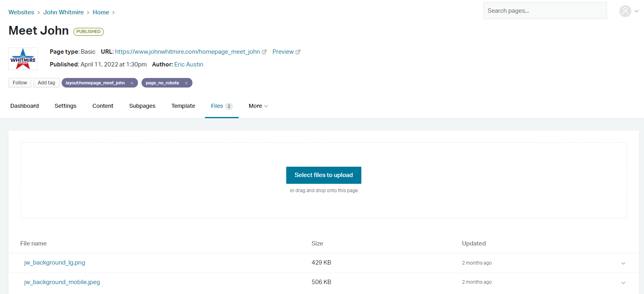Expand options for jw_background_lg.png
The width and height of the screenshot is (644, 294).
(623, 263)
